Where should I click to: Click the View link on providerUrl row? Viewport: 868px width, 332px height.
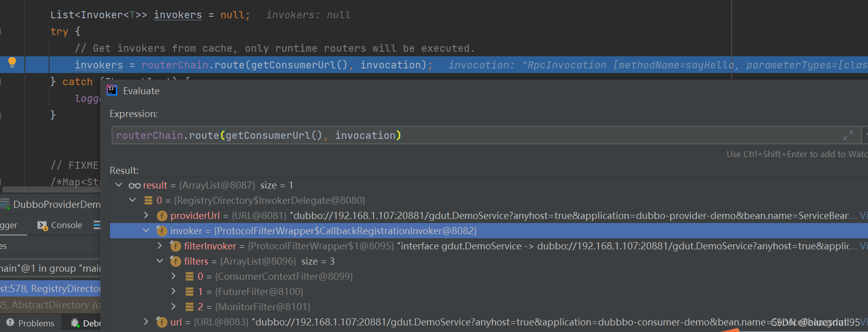click(863, 215)
